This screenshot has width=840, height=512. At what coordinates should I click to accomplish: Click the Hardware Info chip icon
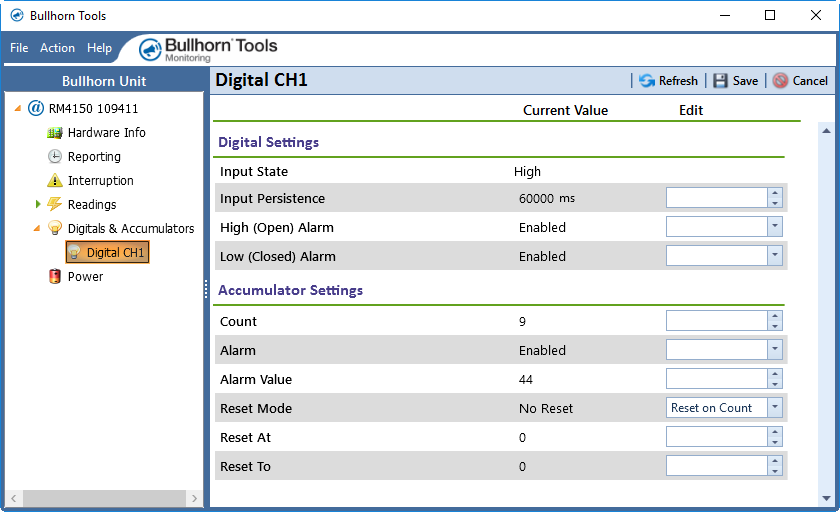55,132
